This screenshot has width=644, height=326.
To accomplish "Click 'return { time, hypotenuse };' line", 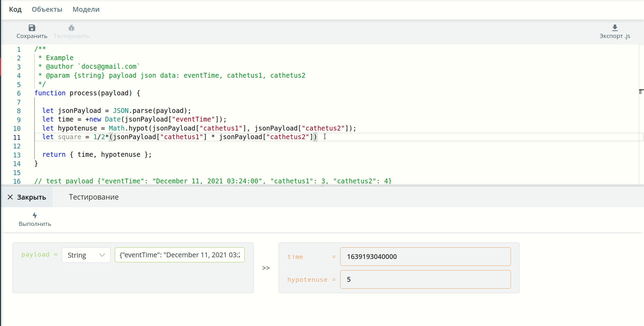I will pos(97,155).
